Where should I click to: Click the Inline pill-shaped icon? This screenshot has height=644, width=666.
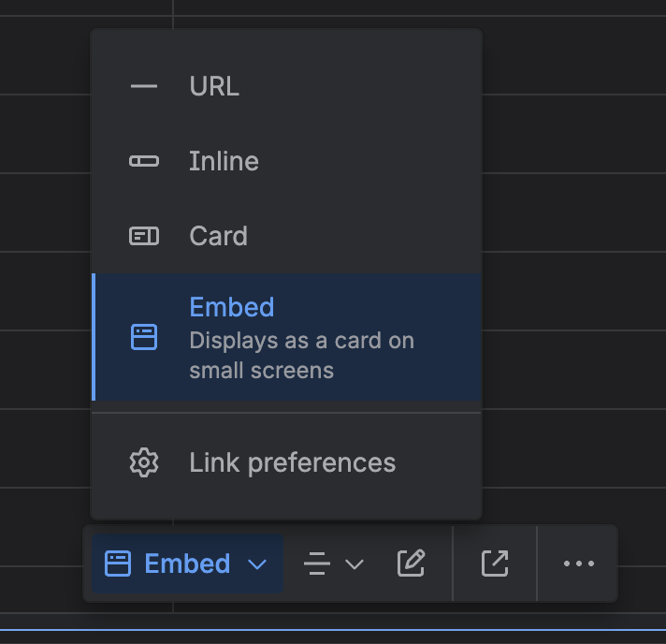point(144,161)
